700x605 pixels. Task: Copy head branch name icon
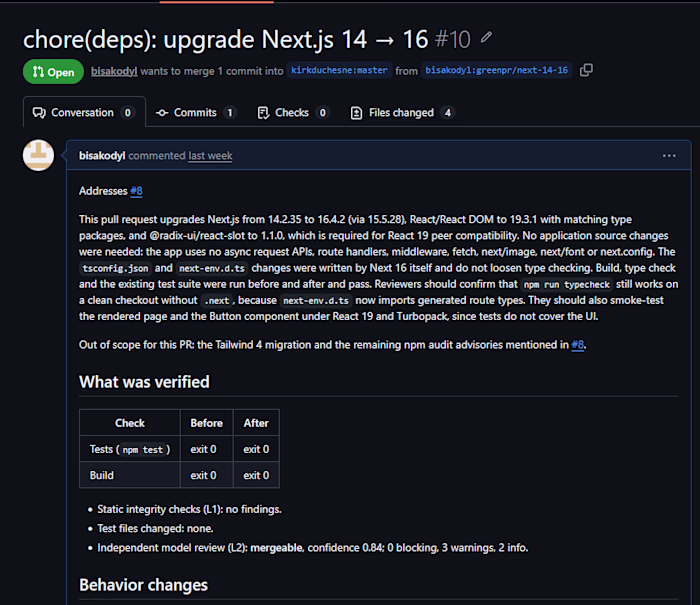[586, 70]
